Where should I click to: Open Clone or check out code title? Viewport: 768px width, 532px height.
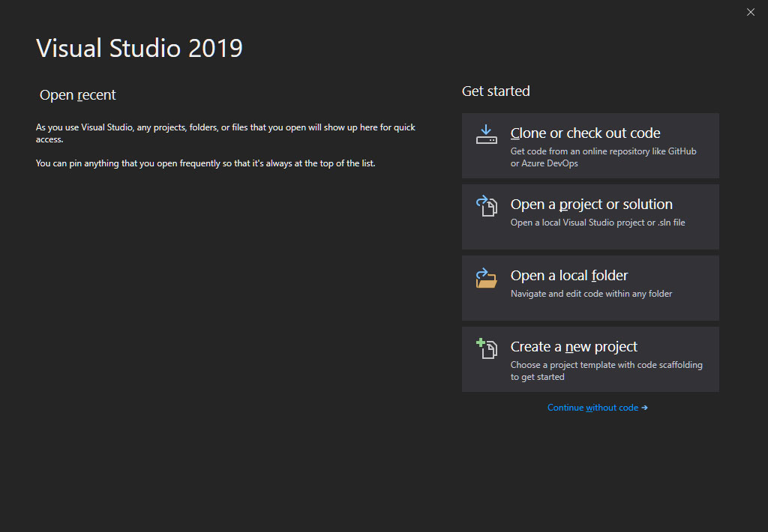pyautogui.click(x=585, y=133)
